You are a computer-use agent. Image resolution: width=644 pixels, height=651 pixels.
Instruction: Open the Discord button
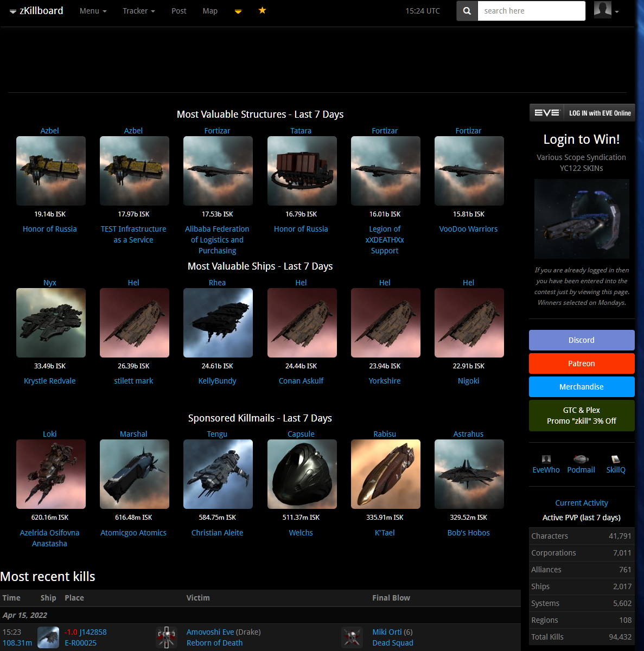point(582,340)
